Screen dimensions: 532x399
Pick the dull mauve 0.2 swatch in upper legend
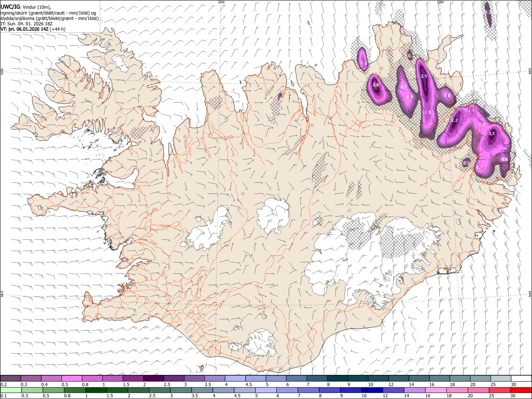pos(10,378)
